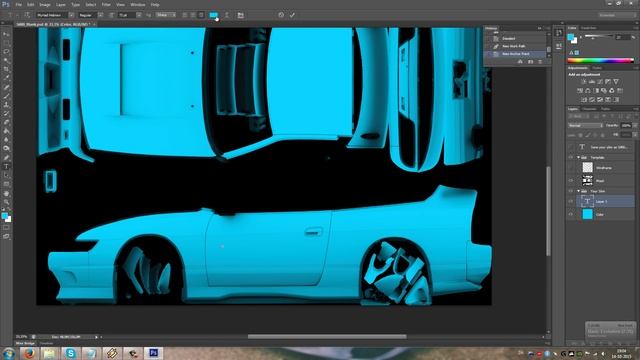Select the Zoom tool in toolbox
640x360 pixels.
click(x=6, y=202)
